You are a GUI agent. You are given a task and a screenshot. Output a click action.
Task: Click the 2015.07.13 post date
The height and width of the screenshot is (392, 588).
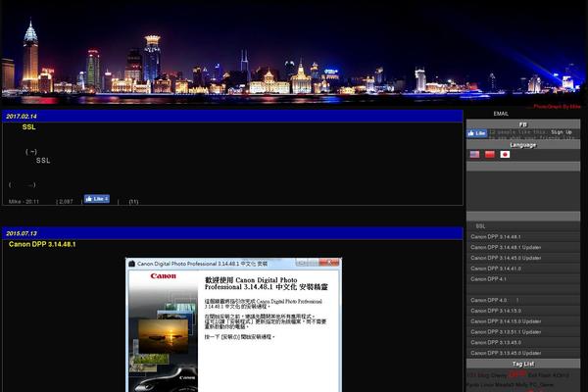22,233
